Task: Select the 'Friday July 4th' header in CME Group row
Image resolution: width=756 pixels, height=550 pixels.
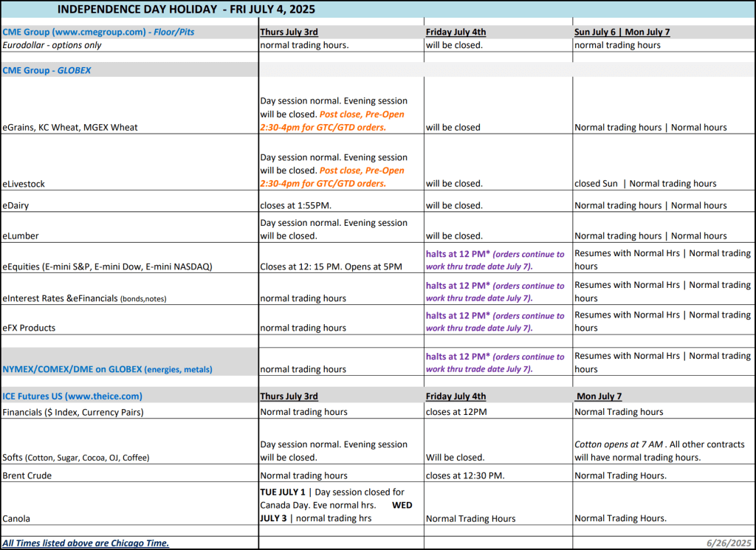Action: pyautogui.click(x=456, y=32)
